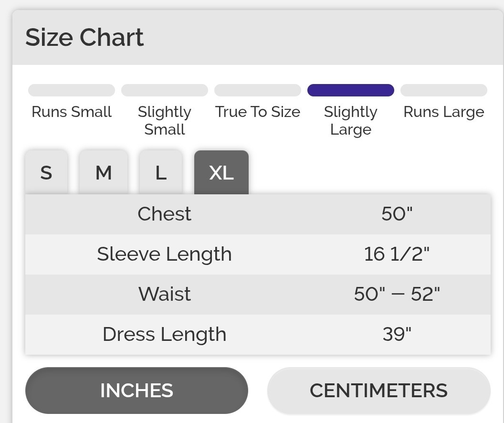
Task: Click the True To Size fit bar
Action: [258, 90]
